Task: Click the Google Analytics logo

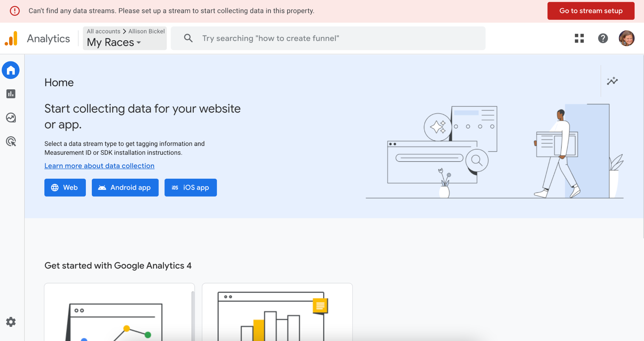Action: point(11,38)
